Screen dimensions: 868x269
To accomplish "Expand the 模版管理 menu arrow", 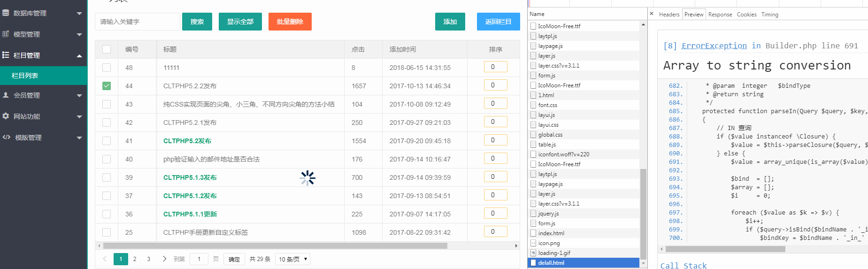I will 79,138.
